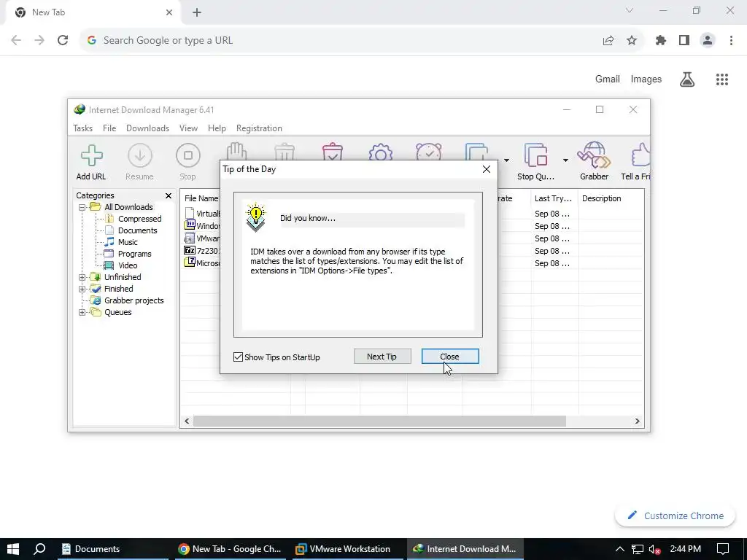Open the View menu
This screenshot has width=747, height=560.
tap(188, 128)
